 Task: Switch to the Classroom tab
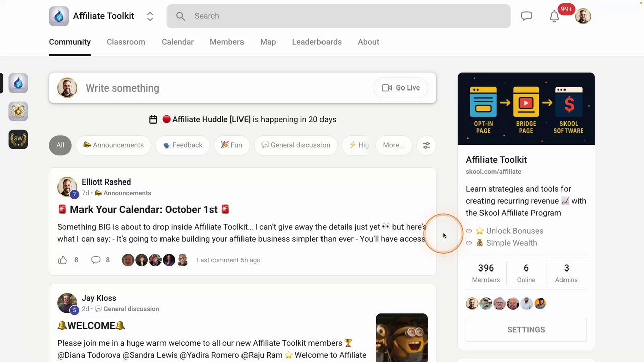[126, 42]
